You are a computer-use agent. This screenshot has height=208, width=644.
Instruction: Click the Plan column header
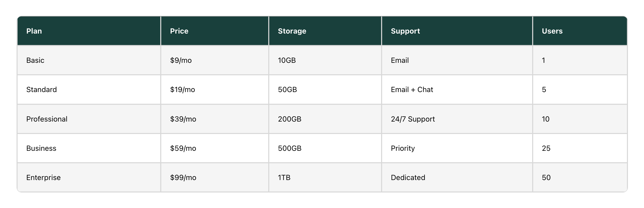click(89, 31)
